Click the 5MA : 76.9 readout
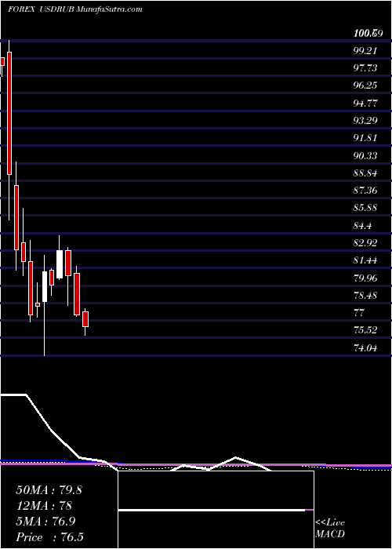The width and height of the screenshot is (392, 549). tap(45, 522)
